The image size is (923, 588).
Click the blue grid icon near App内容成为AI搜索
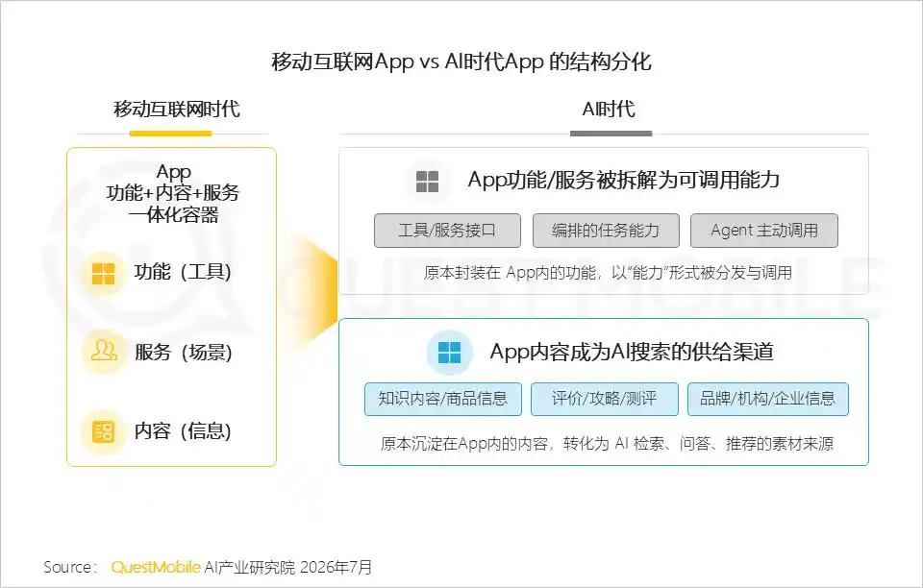450,353
